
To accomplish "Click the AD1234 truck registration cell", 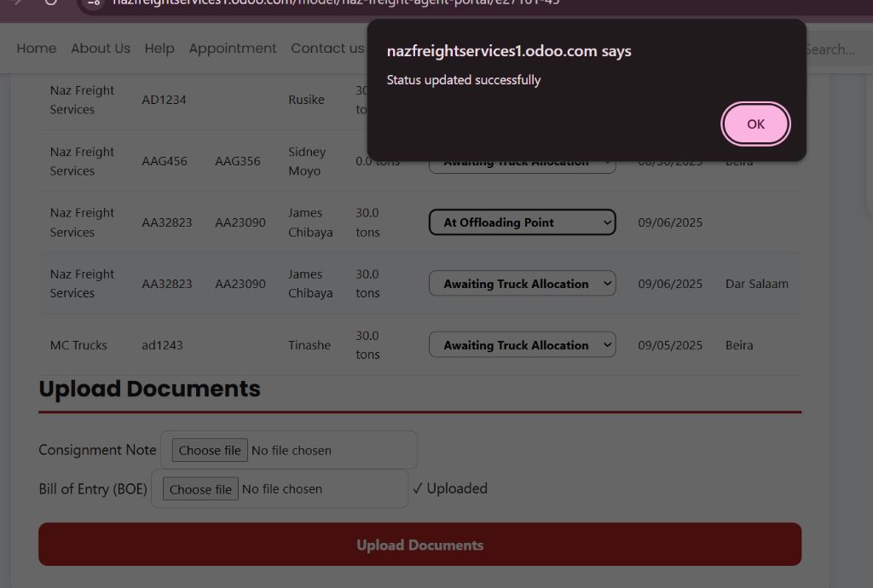I will (164, 100).
